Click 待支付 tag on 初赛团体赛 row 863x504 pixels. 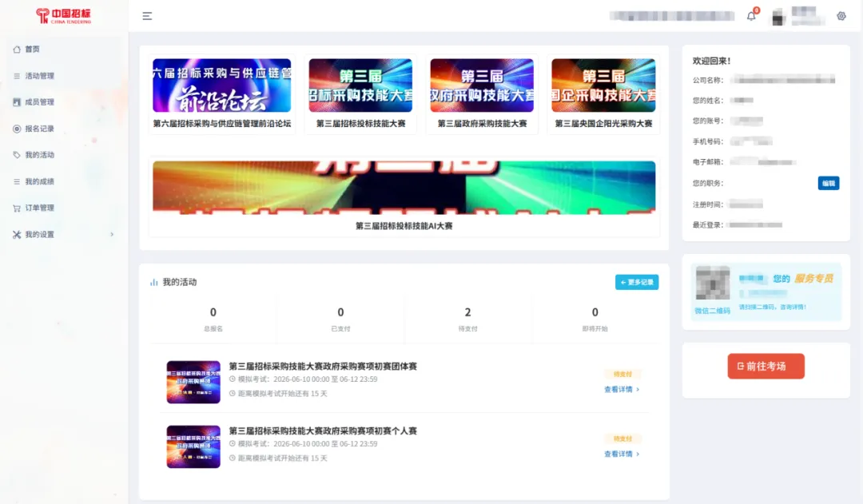tap(622, 374)
